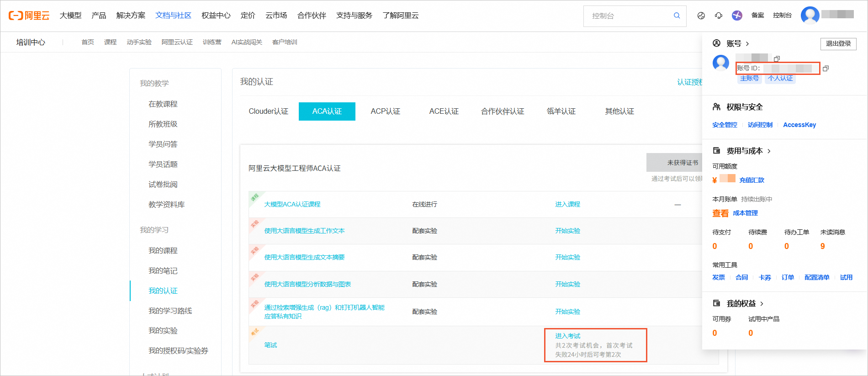Open the 安全管控 link

[x=725, y=125]
